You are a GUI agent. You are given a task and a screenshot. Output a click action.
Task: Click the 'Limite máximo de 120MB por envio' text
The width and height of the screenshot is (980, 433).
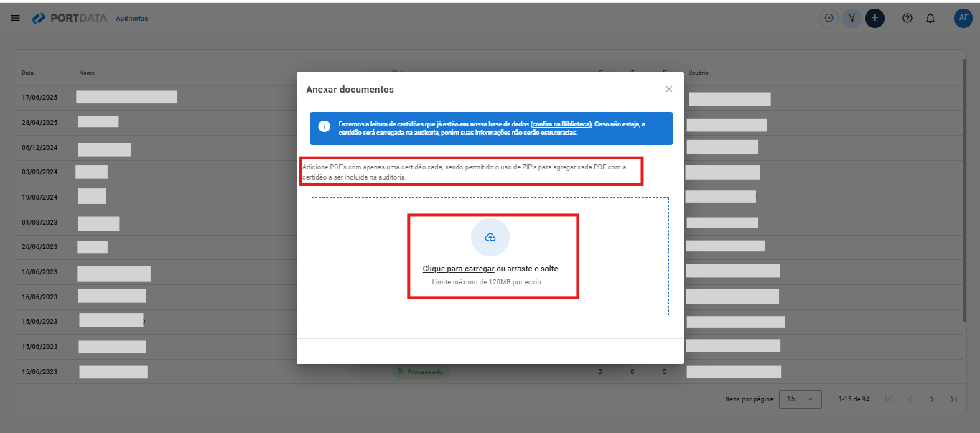tap(486, 282)
